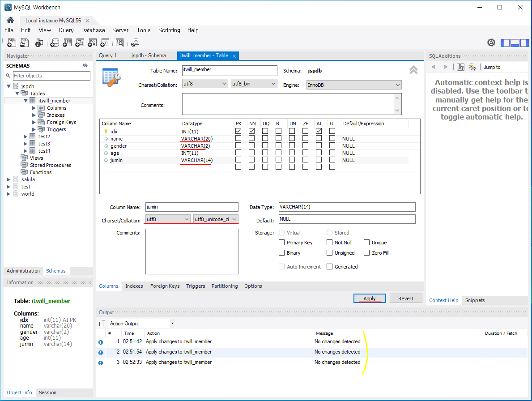
Task: Click create new stored procedure icon
Action: coord(92,43)
